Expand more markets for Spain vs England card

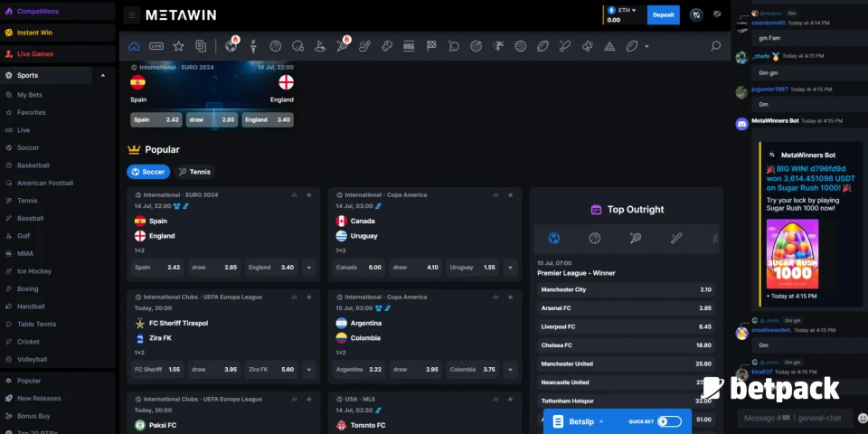coord(309,268)
